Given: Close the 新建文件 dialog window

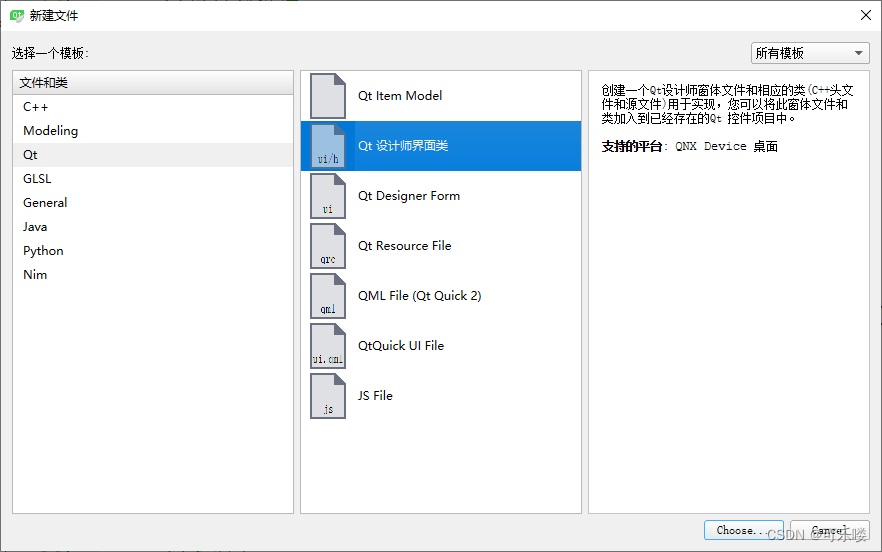Looking at the screenshot, I should click(865, 15).
